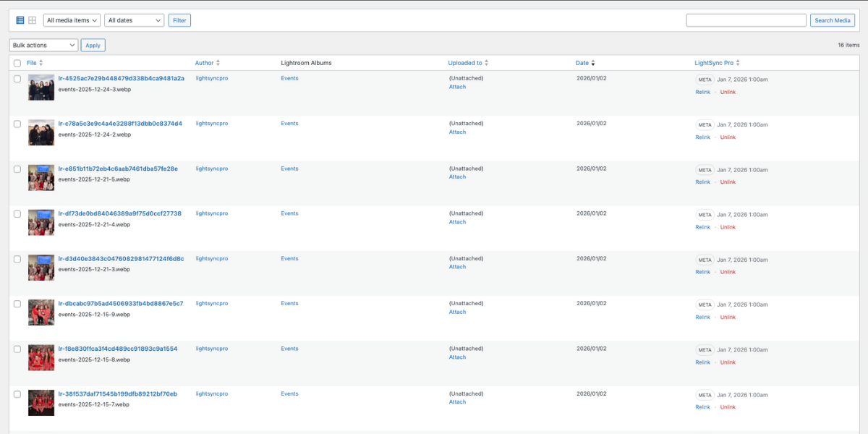
Task: Open the Bulk actions dropdown
Action: pos(43,46)
